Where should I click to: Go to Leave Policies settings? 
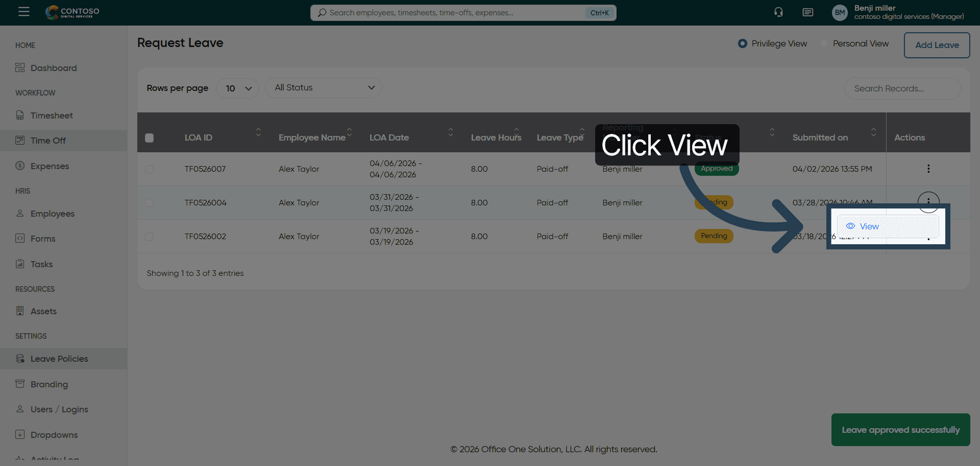59,359
